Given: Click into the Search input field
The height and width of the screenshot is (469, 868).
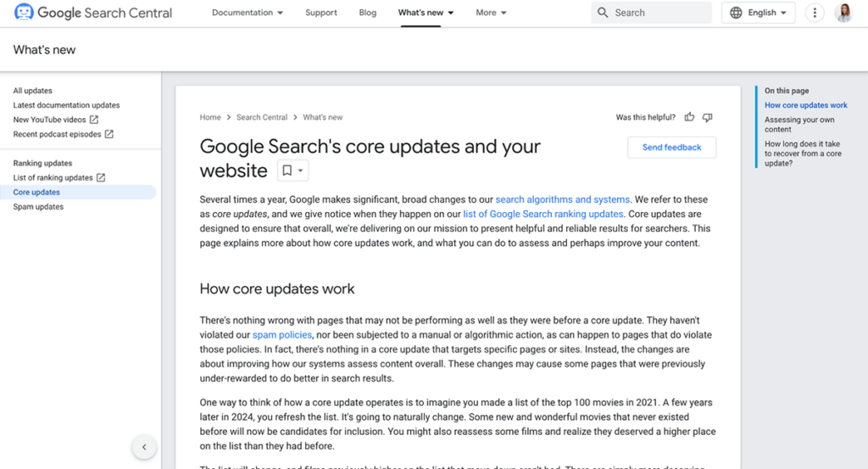Looking at the screenshot, I should 652,12.
